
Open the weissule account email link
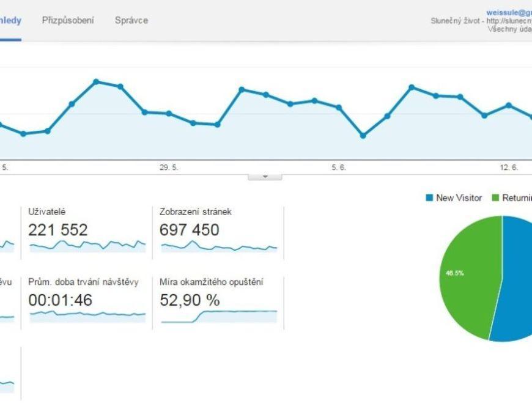click(x=509, y=12)
